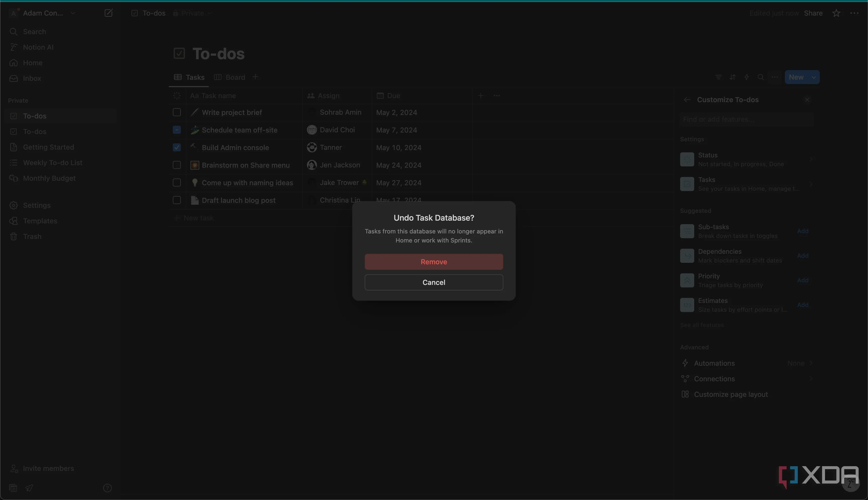Open database three-dot options menu

coord(775,77)
